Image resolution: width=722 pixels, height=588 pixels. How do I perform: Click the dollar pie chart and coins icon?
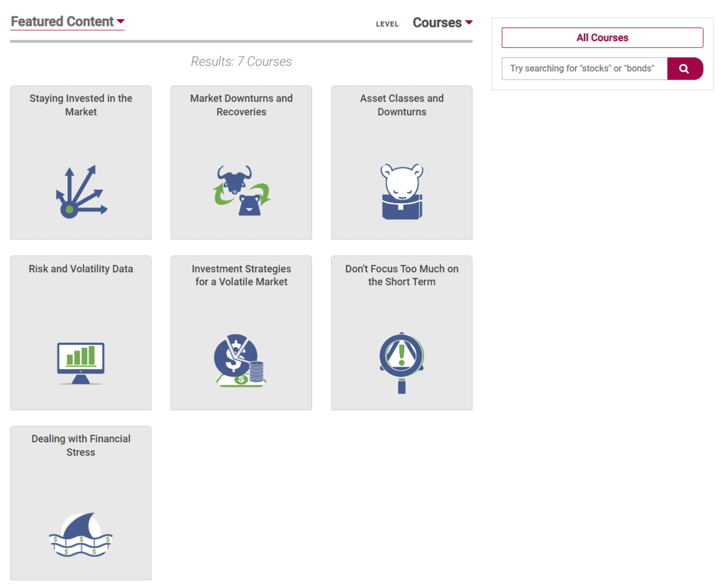point(241,360)
